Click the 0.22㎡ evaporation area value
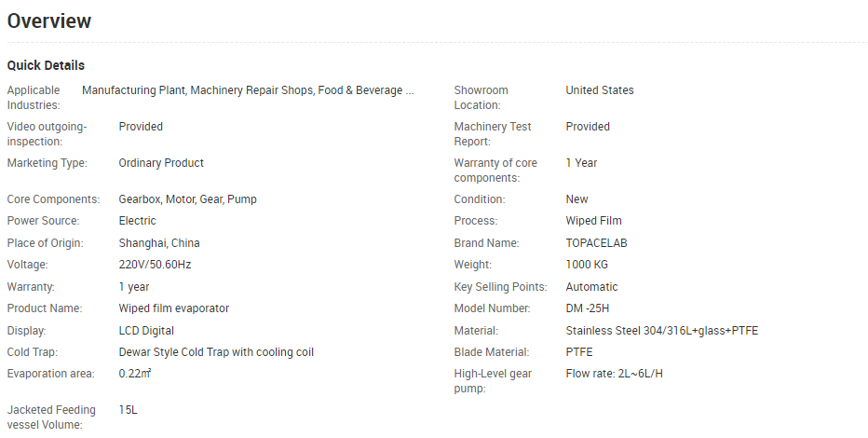 (135, 374)
